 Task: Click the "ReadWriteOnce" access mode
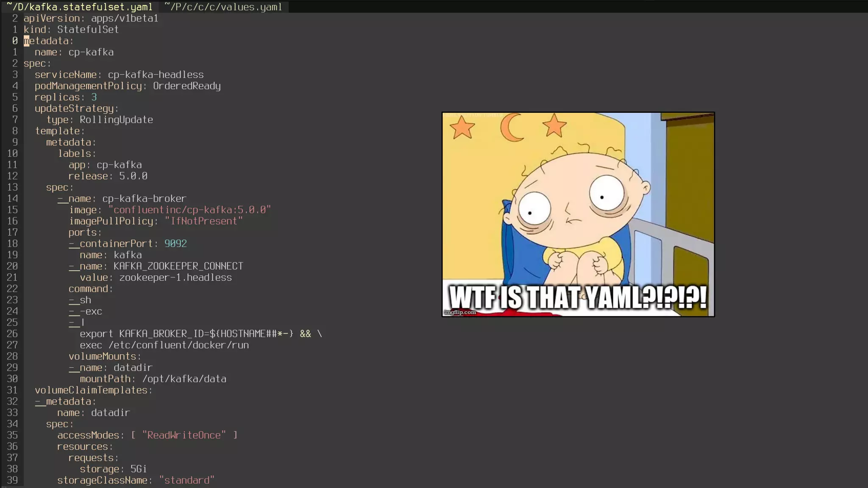tap(184, 435)
